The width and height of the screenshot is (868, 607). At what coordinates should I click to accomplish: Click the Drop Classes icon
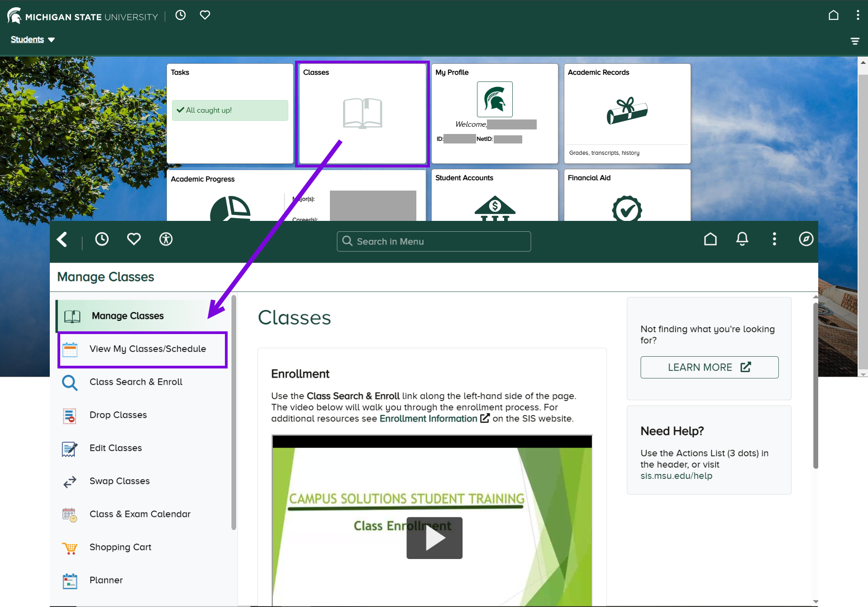coord(70,416)
